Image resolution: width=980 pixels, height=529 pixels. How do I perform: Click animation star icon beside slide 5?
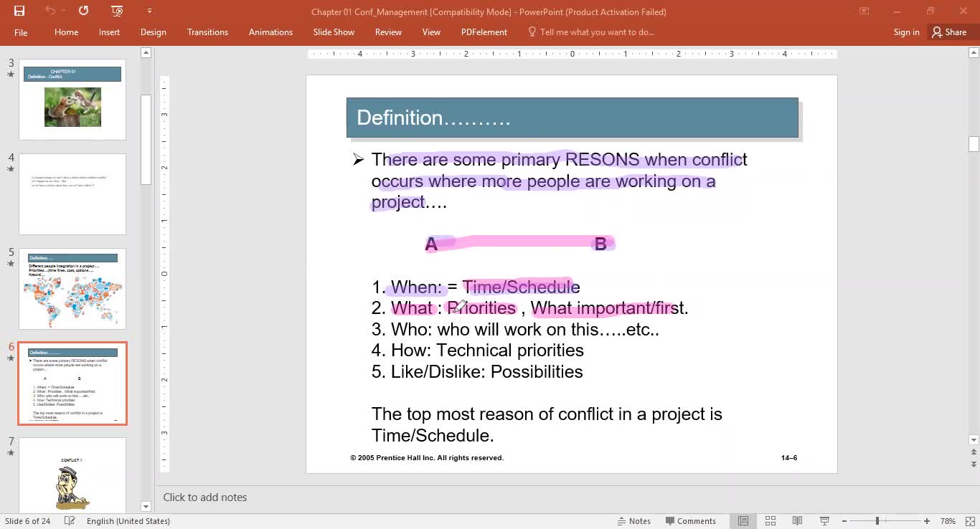coord(11,264)
